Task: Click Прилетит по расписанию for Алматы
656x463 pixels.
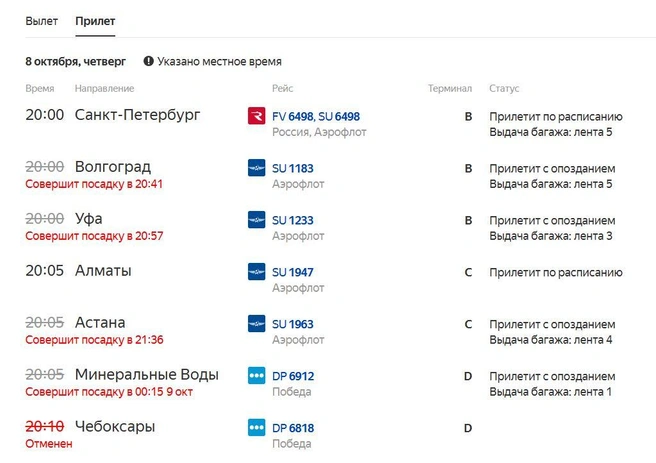Action: (x=556, y=272)
